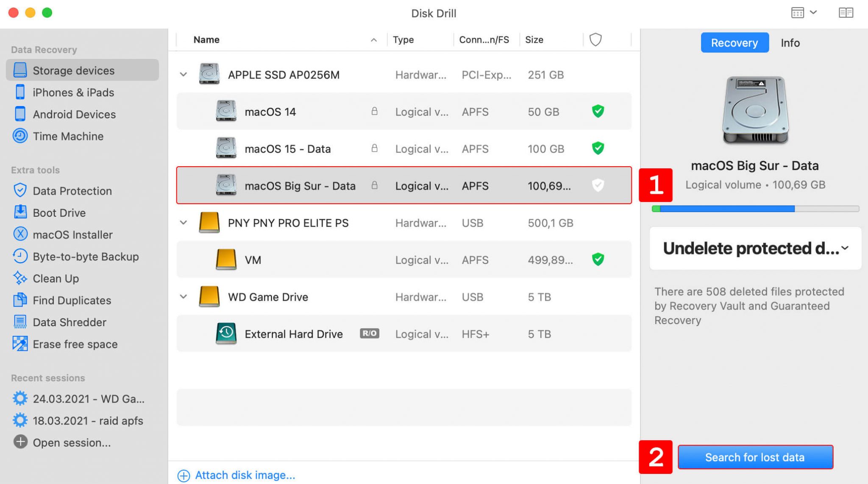Viewport: 868px width, 484px height.
Task: Click the Erase free space tool
Action: (x=75, y=344)
